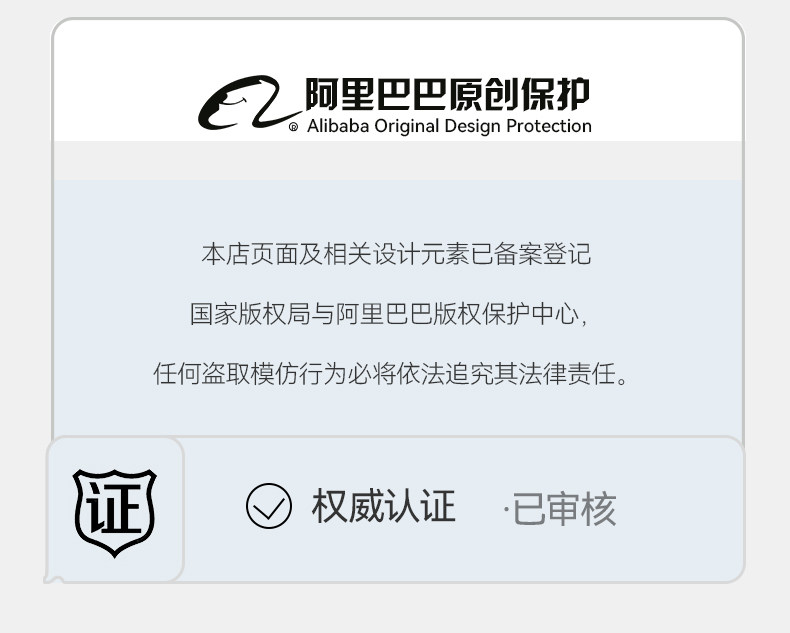Click the gray divider band below logo
This screenshot has height=633, width=790.
click(398, 160)
